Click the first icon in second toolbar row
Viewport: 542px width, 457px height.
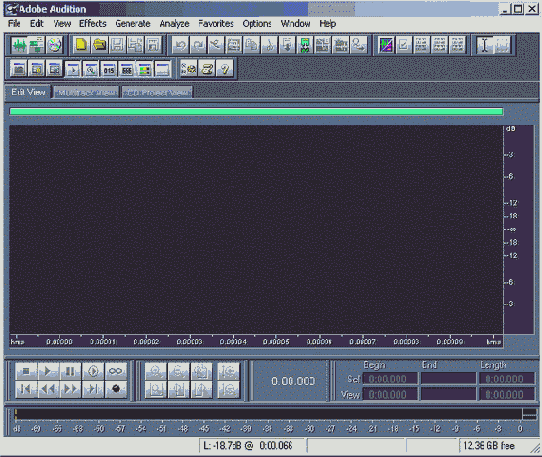(x=19, y=69)
